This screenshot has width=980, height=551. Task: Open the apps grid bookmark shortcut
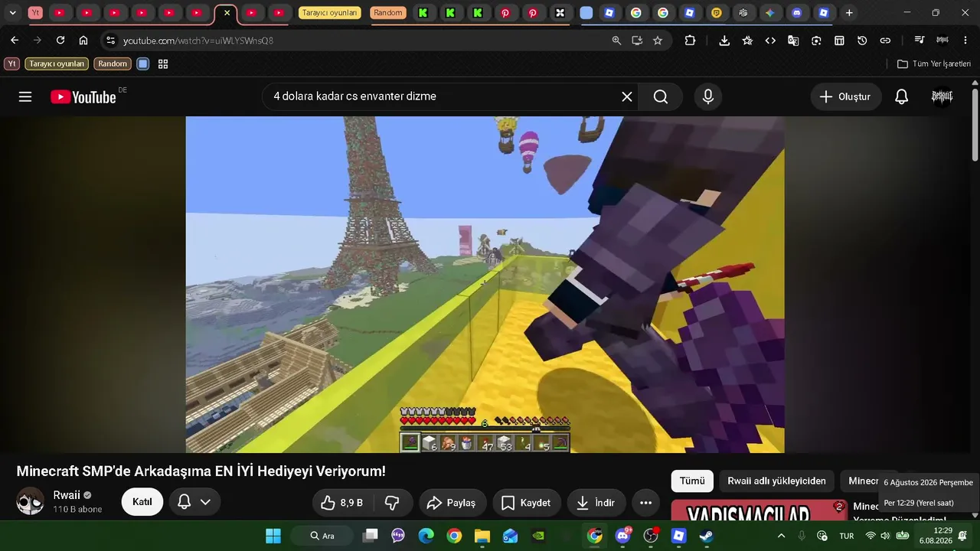pyautogui.click(x=163, y=64)
